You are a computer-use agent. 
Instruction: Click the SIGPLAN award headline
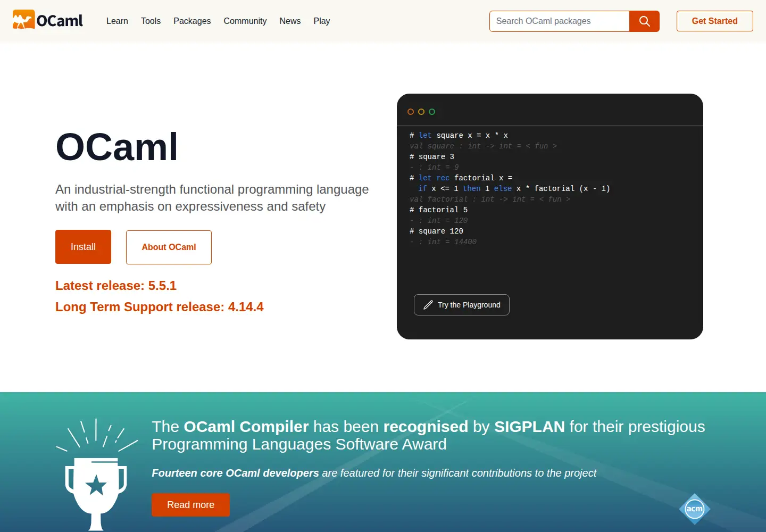[428, 435]
